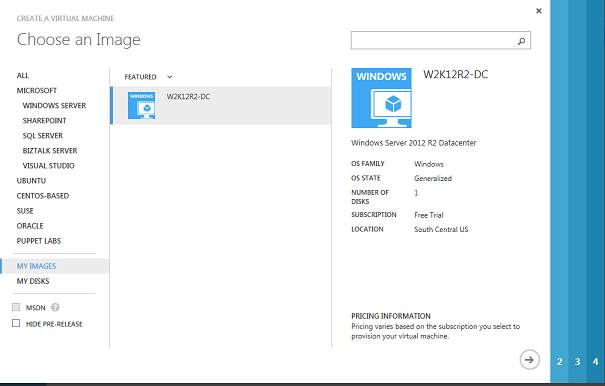The width and height of the screenshot is (605, 386).
Task: Select the ALL category
Action: (23, 76)
